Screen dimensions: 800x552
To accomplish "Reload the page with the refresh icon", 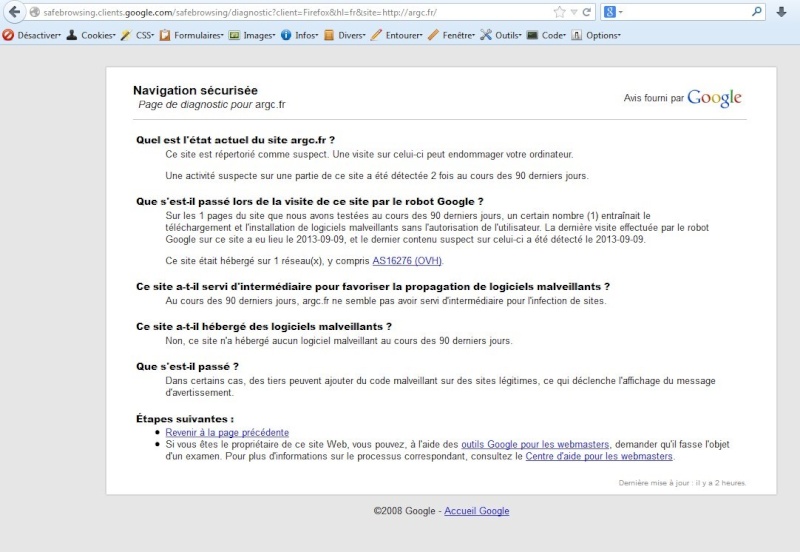I will point(587,12).
